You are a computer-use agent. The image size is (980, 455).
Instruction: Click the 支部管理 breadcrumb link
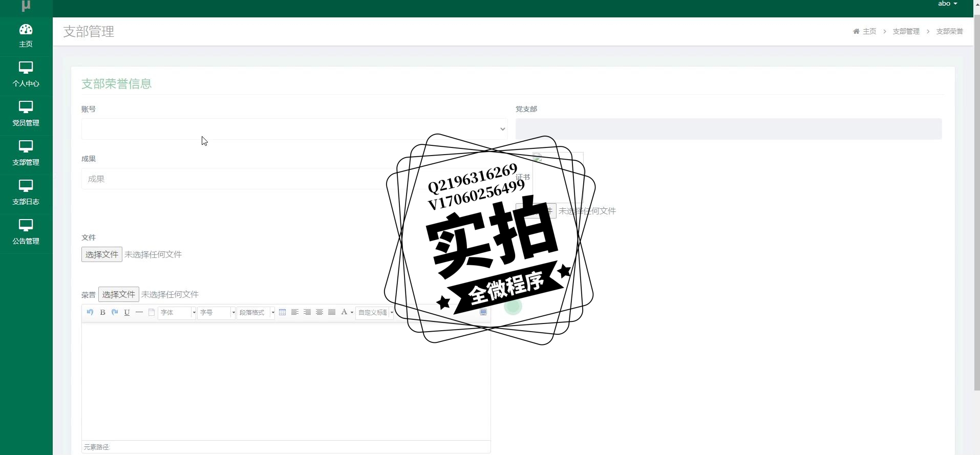[x=906, y=31]
